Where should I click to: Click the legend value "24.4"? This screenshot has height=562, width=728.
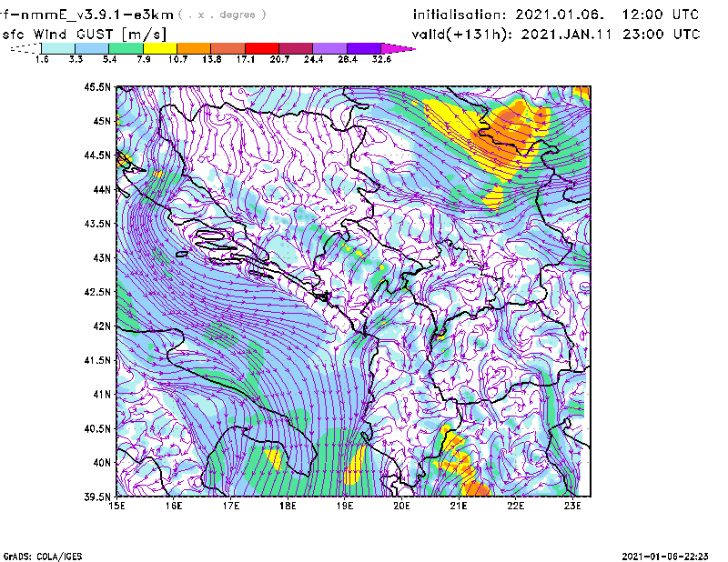coord(313,59)
